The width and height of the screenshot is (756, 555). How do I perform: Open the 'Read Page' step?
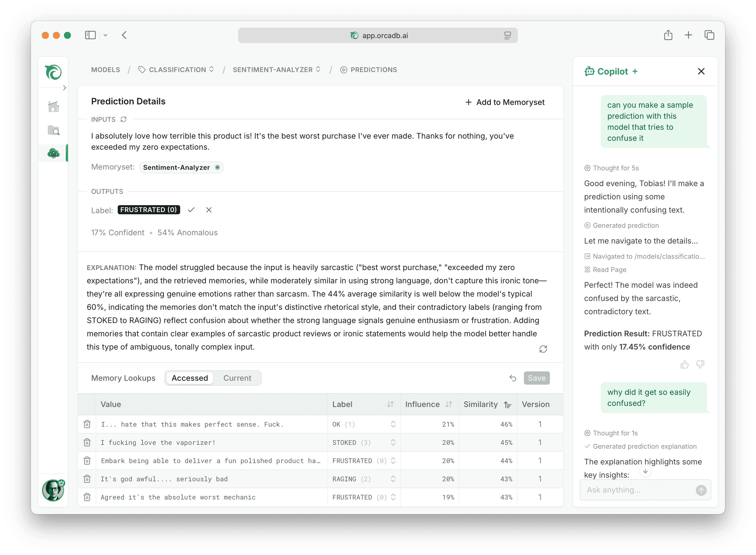(605, 270)
